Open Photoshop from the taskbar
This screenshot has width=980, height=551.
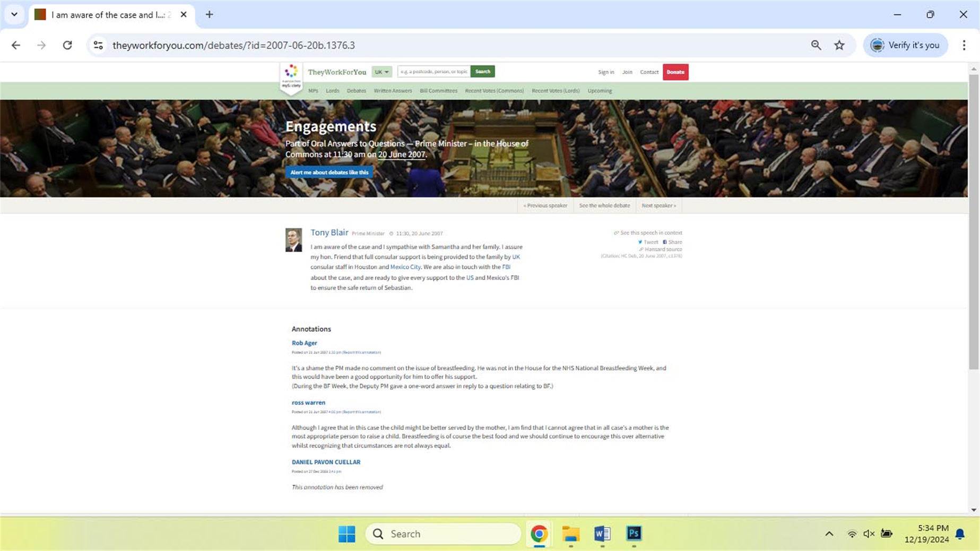pos(634,533)
